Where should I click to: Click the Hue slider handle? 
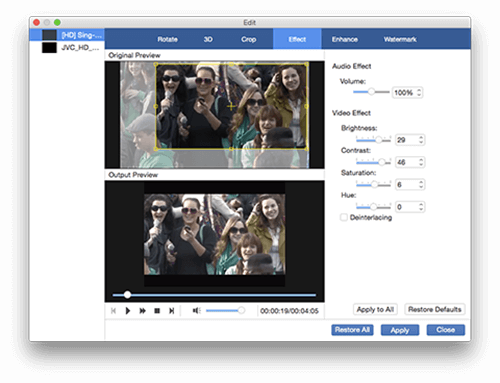click(x=374, y=207)
